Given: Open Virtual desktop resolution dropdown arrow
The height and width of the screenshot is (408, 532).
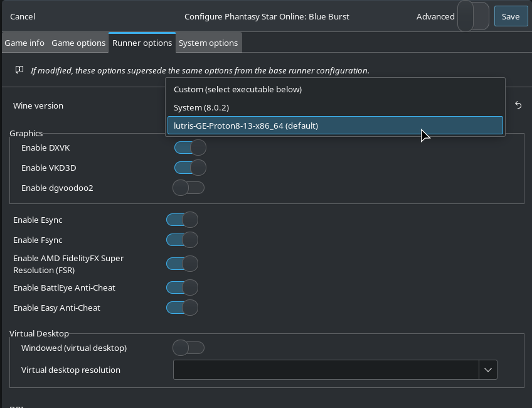Looking at the screenshot, I should (x=487, y=370).
